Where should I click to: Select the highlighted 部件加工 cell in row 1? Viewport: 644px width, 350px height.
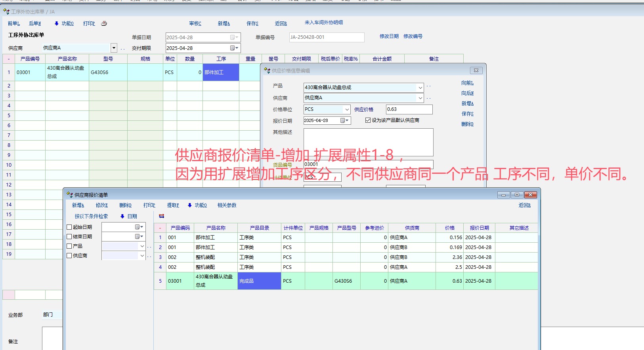pyautogui.click(x=220, y=72)
